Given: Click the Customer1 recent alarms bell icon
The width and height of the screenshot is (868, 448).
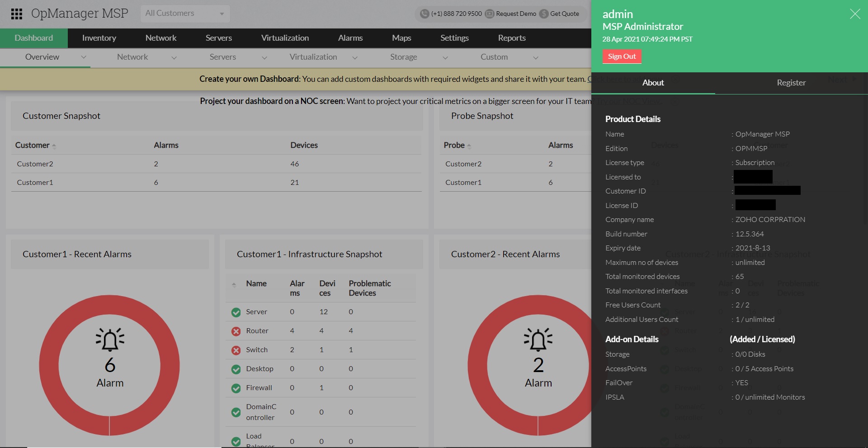Looking at the screenshot, I should (x=110, y=340).
